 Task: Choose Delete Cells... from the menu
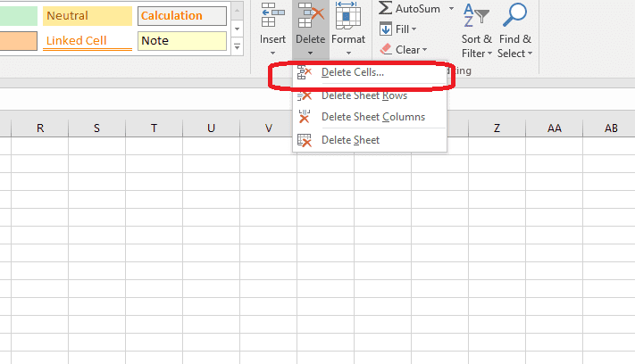[352, 72]
